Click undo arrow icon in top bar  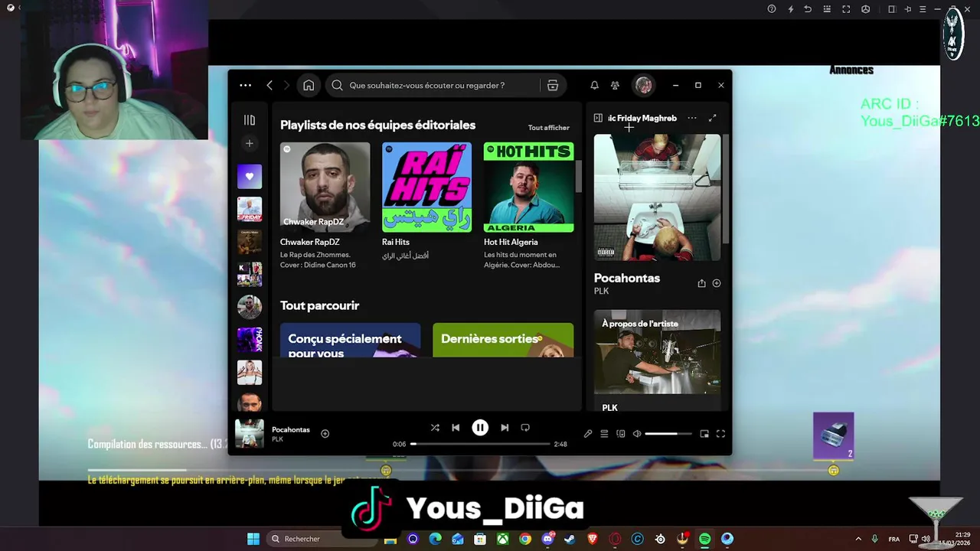(x=808, y=9)
